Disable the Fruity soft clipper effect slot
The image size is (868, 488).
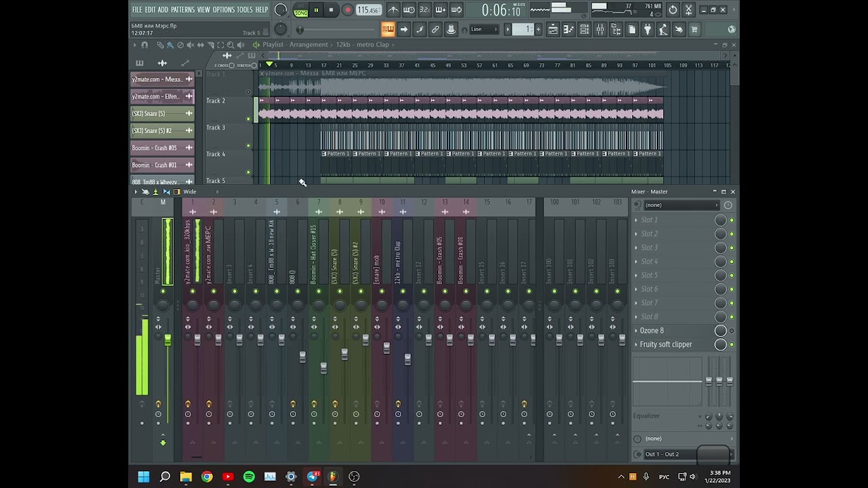[732, 345]
